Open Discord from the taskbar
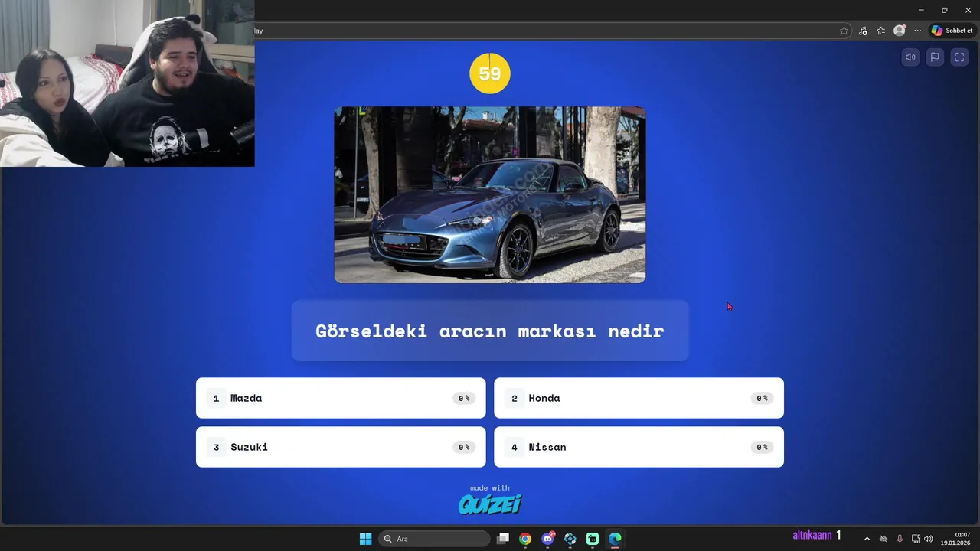980x551 pixels. (547, 539)
